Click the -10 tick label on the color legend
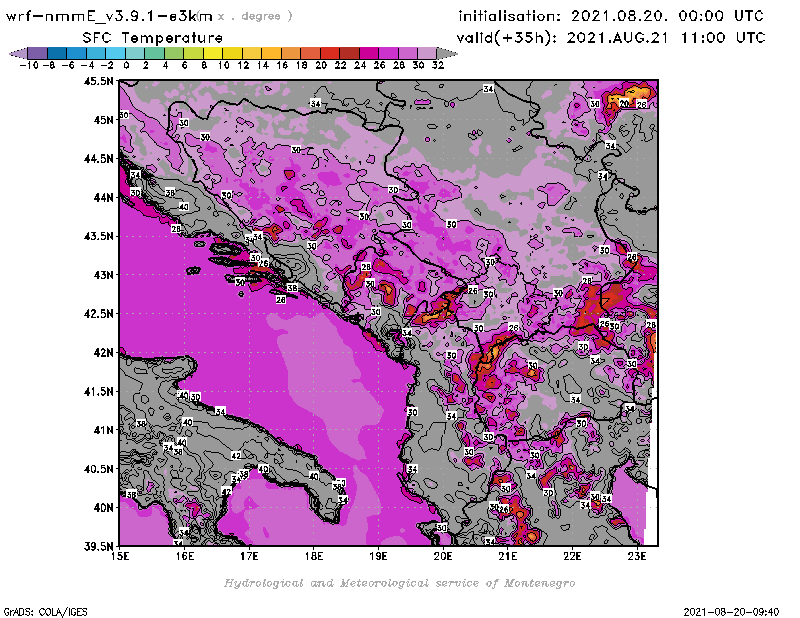 tap(29, 65)
